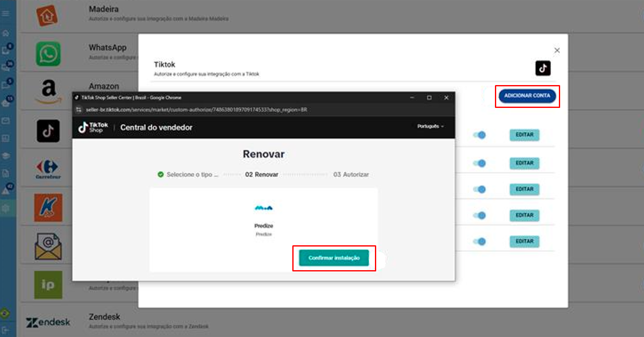
Task: Select the orange K integration logo
Action: (x=48, y=208)
